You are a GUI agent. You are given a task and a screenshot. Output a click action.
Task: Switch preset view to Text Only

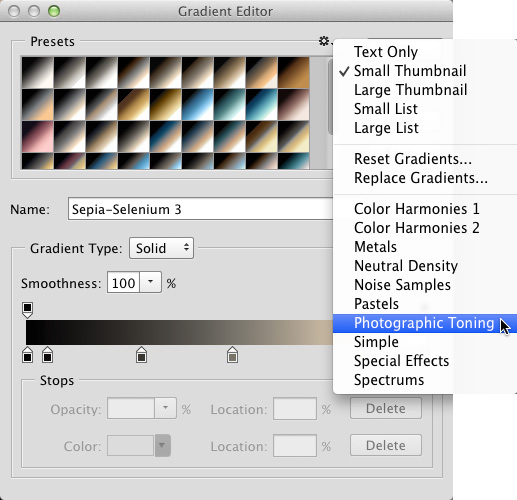click(386, 52)
